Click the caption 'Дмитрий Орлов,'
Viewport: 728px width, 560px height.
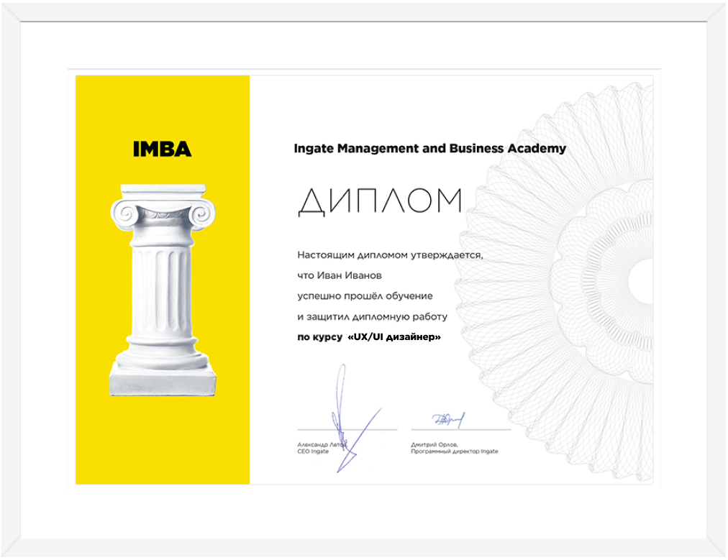[434, 444]
